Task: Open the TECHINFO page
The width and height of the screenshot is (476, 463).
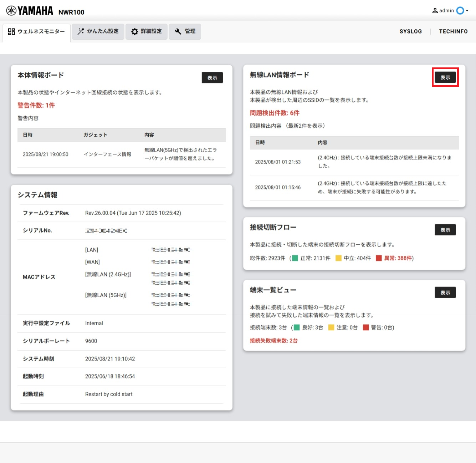Action: coord(453,31)
